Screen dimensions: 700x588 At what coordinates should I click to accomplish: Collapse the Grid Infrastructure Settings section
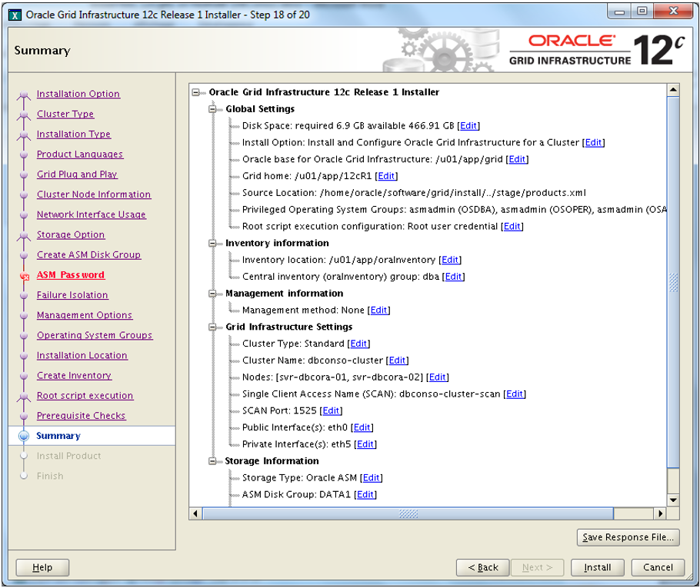(212, 327)
